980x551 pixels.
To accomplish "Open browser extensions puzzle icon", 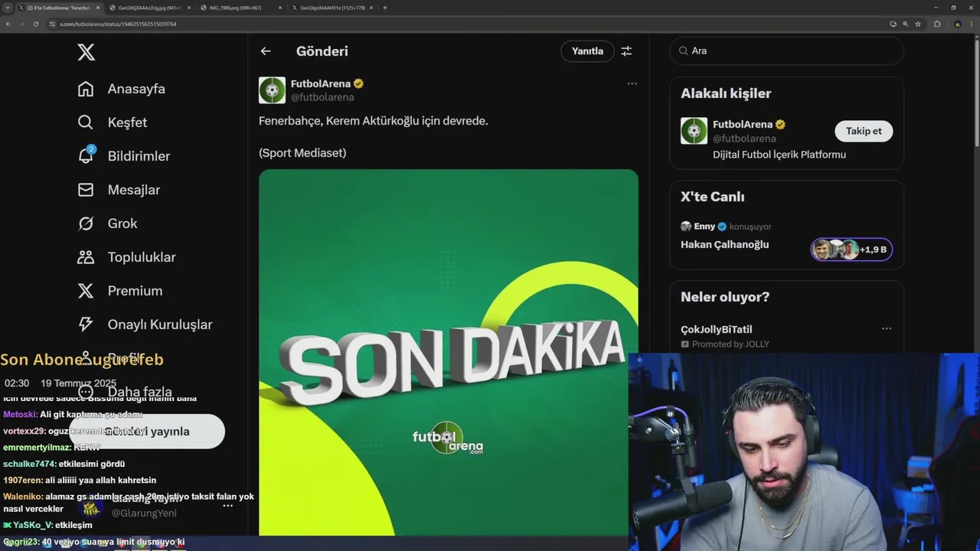I will coord(937,24).
